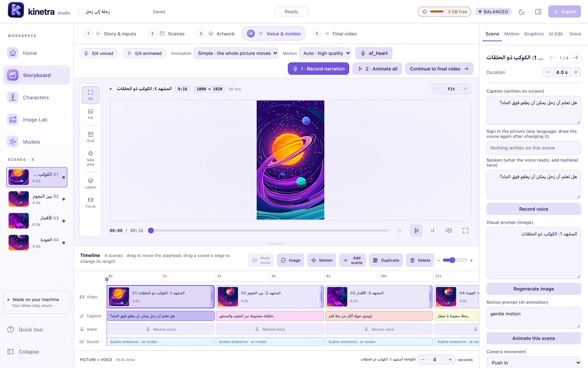The height and width of the screenshot is (368, 588).
Task: Switch to the Graphics panel tab
Action: click(x=534, y=34)
